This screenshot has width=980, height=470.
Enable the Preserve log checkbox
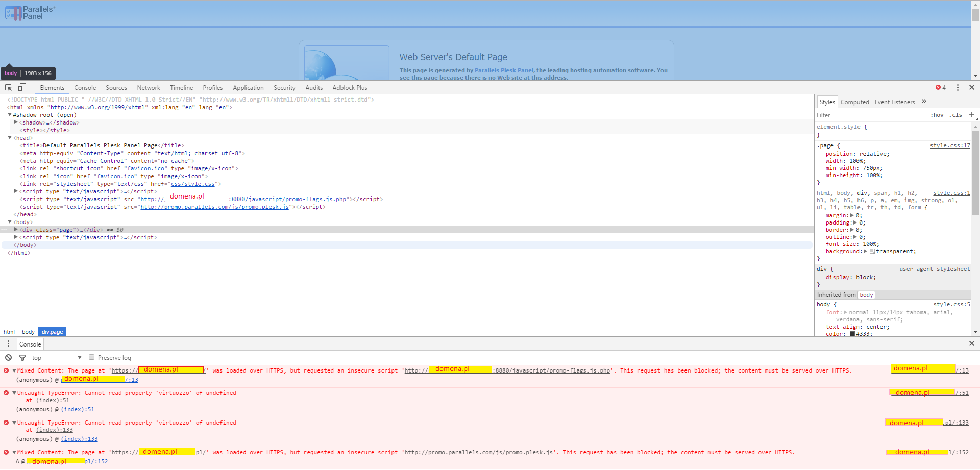[x=92, y=357]
